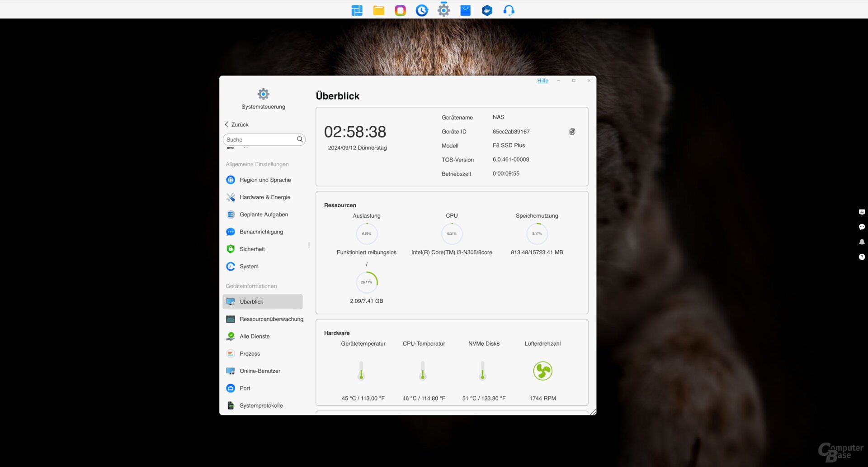Viewport: 868px width, 467px height.
Task: Open notifications via the bell icon
Action: tap(862, 242)
